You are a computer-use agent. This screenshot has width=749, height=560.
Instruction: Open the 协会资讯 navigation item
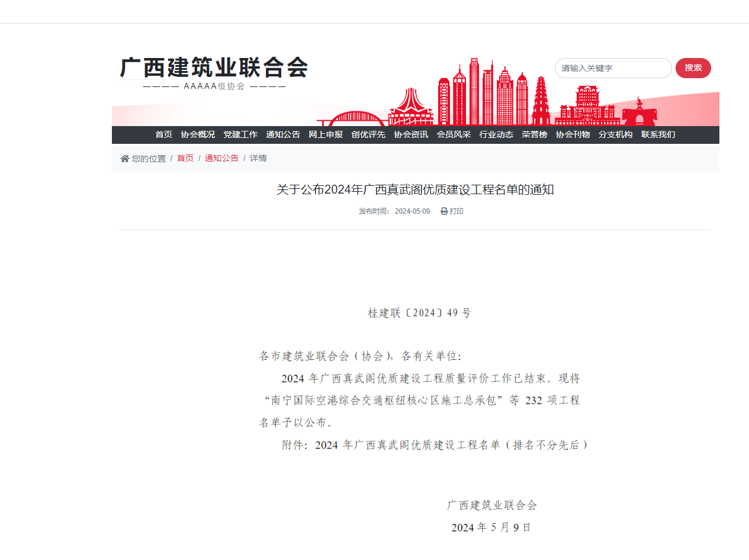411,135
